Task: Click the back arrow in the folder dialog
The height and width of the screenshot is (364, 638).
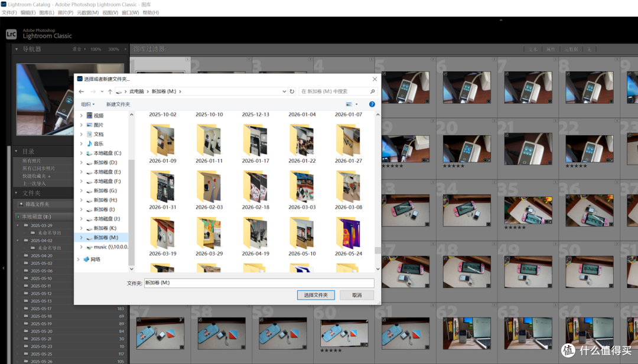Action: (x=82, y=91)
